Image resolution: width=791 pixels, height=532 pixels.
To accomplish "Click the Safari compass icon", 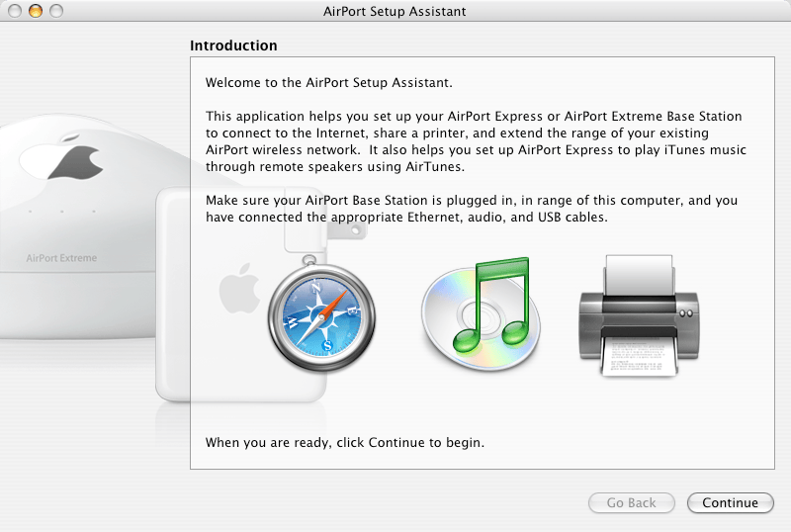I will click(321, 315).
